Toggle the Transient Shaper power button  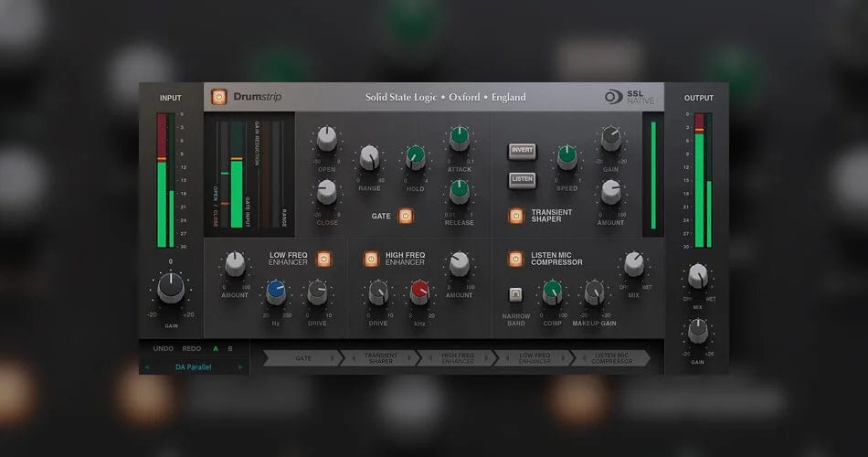coord(516,216)
